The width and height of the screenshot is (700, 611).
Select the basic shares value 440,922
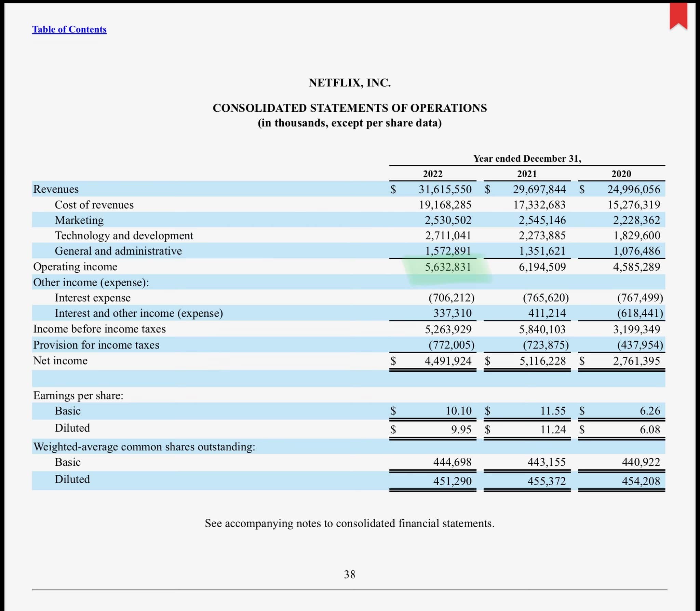click(x=641, y=462)
